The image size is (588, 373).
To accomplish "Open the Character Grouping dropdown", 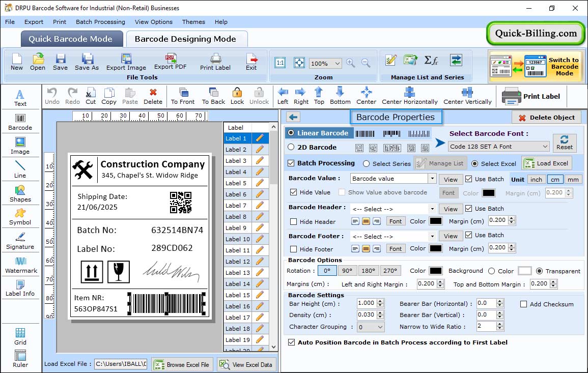I will click(x=371, y=327).
